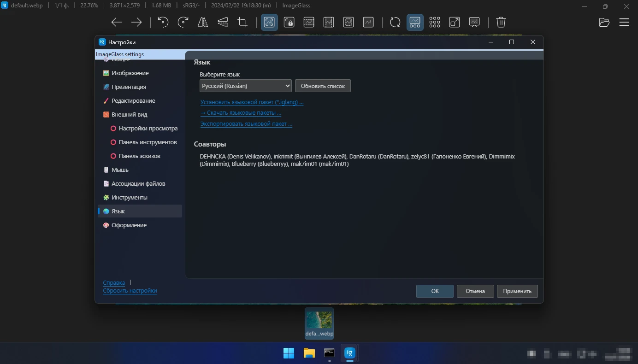638x364 pixels.
Task: Open the Редактирование settings tab
Action: pyautogui.click(x=140, y=100)
